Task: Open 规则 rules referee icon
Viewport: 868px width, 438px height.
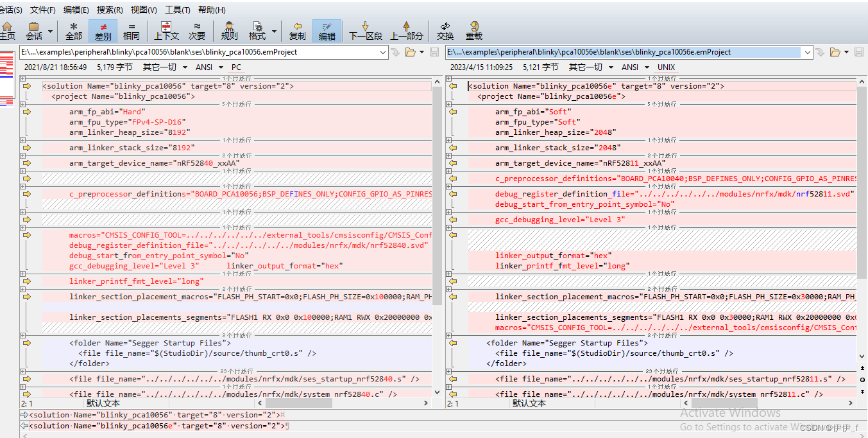Action: [x=229, y=30]
